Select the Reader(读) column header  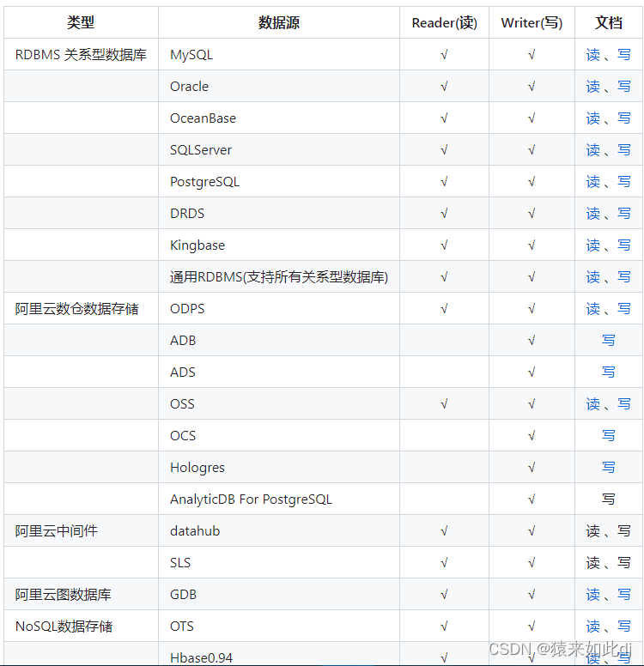click(x=444, y=22)
